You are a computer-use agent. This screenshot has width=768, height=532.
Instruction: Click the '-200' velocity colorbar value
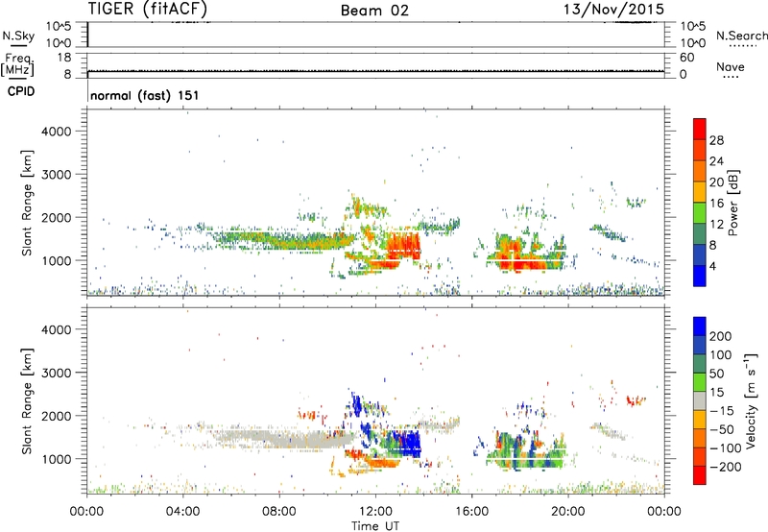(x=725, y=467)
